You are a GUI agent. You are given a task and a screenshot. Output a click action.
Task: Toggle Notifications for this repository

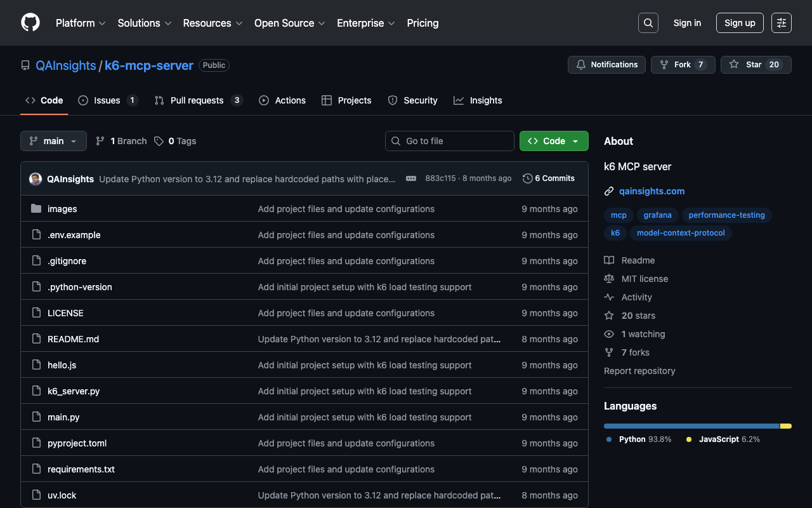[x=606, y=65]
